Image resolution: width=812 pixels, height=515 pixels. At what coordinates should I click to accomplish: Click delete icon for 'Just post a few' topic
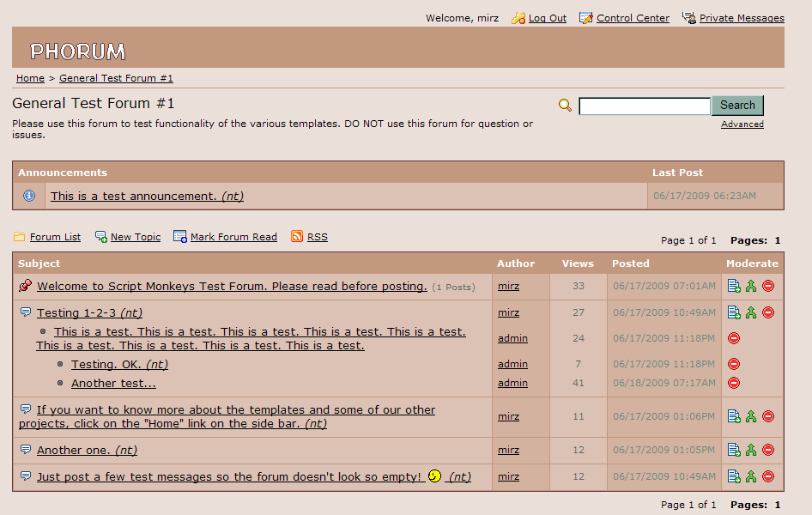point(768,476)
